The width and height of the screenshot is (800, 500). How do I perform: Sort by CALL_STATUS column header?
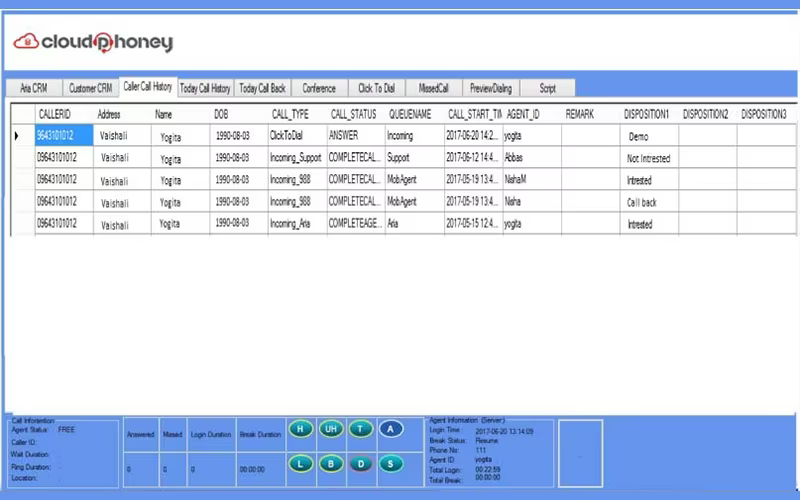(356, 114)
